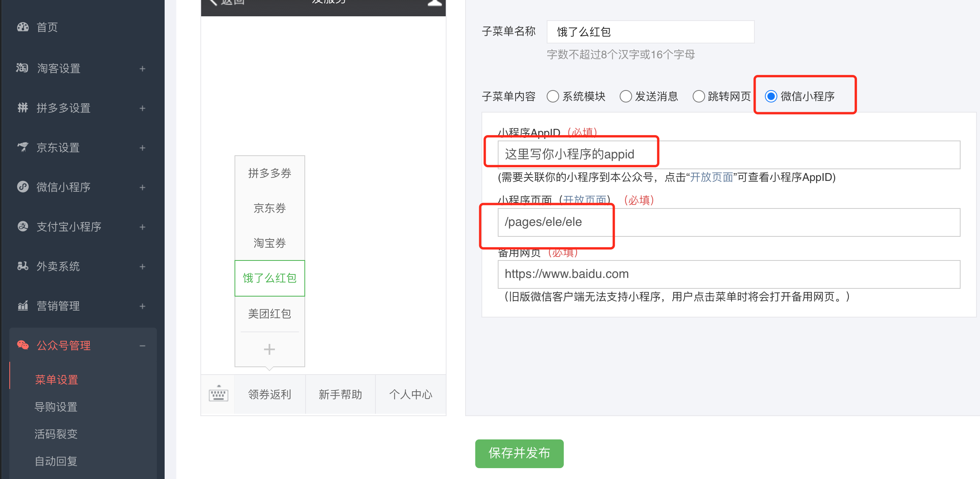Click the 拼多多设置 sidebar icon
The image size is (980, 479).
coord(23,108)
